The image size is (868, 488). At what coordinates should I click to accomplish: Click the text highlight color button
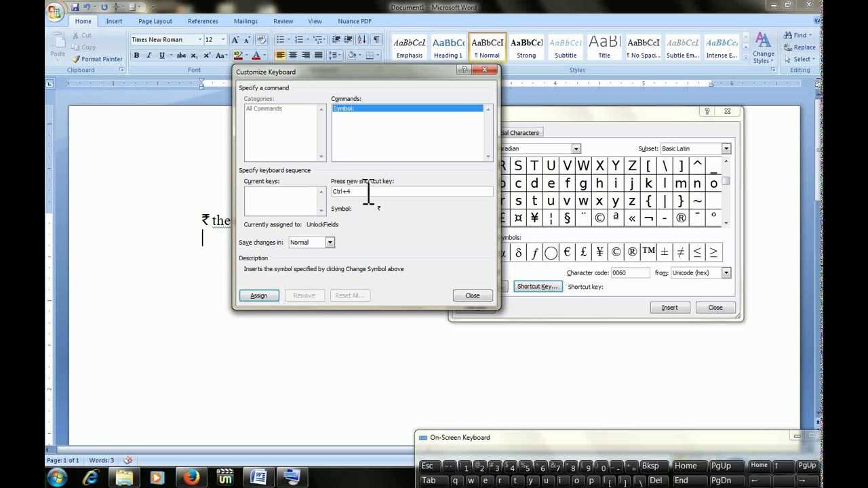click(237, 56)
